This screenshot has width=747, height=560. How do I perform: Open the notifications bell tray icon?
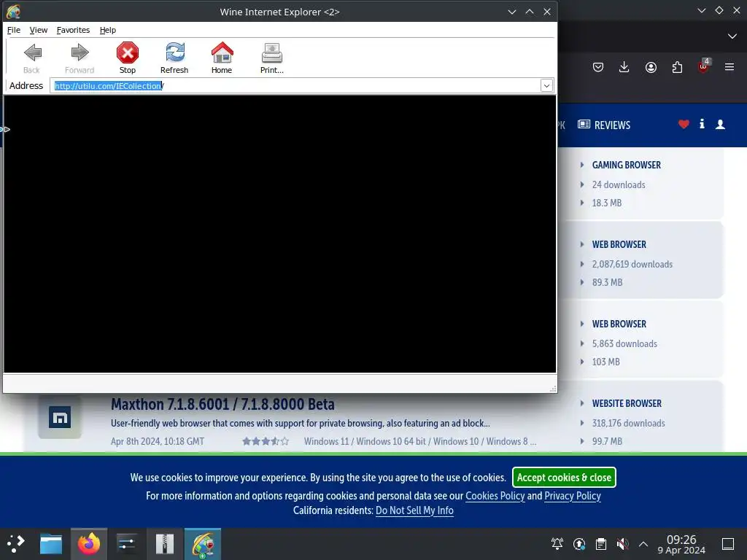pos(557,543)
